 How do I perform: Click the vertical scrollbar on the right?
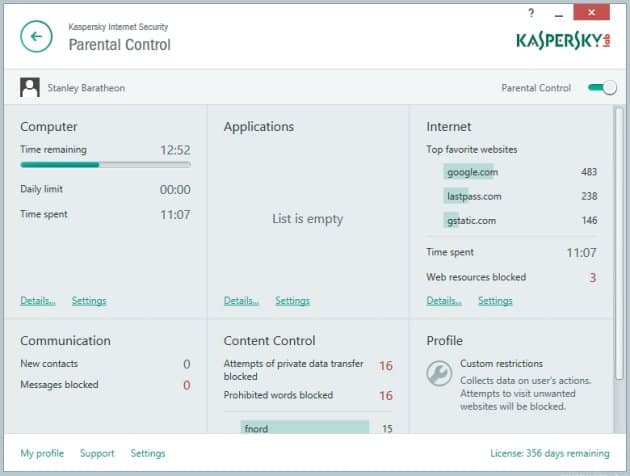coord(619,243)
